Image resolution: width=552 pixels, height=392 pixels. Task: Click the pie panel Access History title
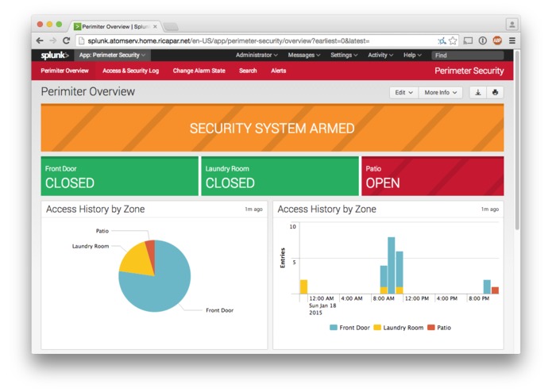(95, 209)
